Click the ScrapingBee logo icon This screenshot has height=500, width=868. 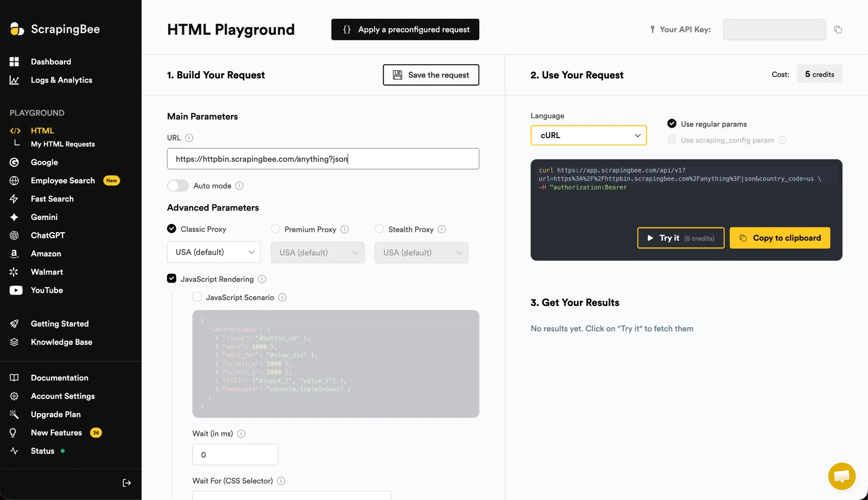17,29
